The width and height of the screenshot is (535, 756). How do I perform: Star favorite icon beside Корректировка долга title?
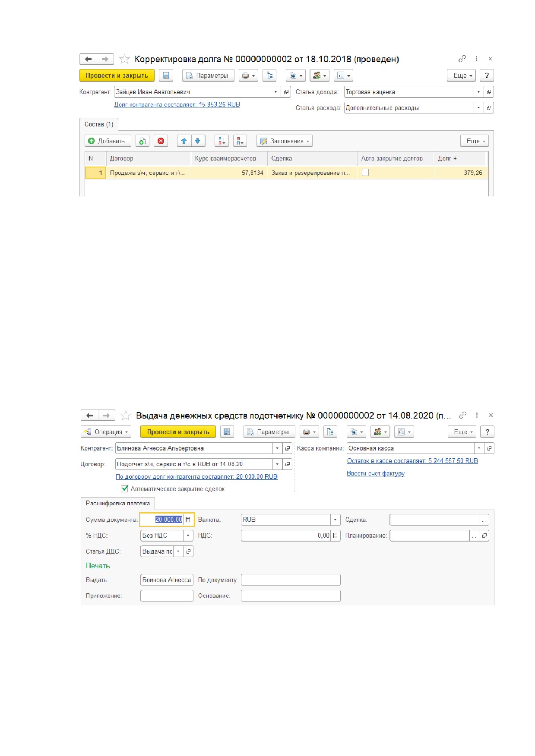click(x=124, y=59)
